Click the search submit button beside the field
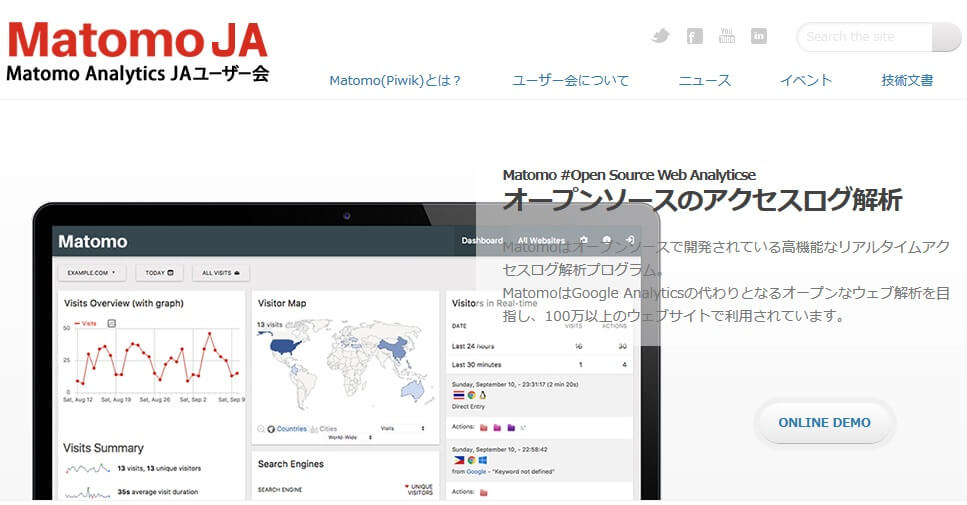Viewport: 967px width, 505px height. 947,37
